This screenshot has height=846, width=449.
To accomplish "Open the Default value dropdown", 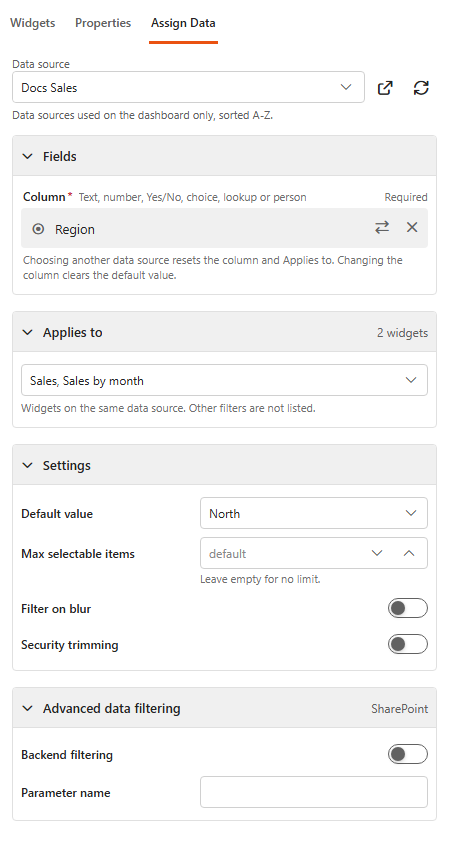I will click(x=314, y=513).
